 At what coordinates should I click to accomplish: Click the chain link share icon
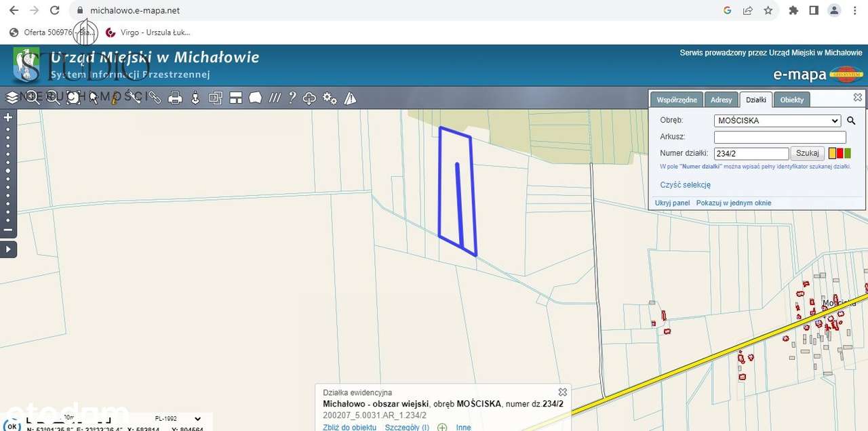point(155,98)
